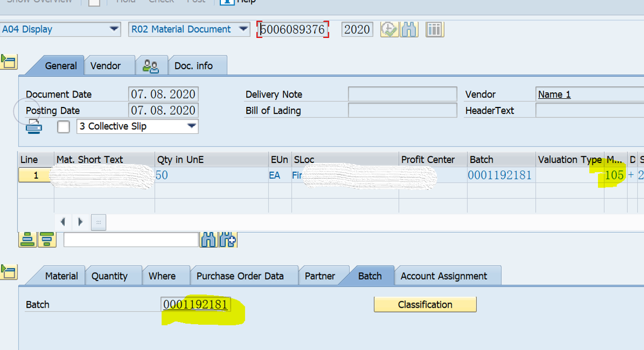Click the second green line-item icon below the table
The height and width of the screenshot is (350, 644).
[47, 239]
